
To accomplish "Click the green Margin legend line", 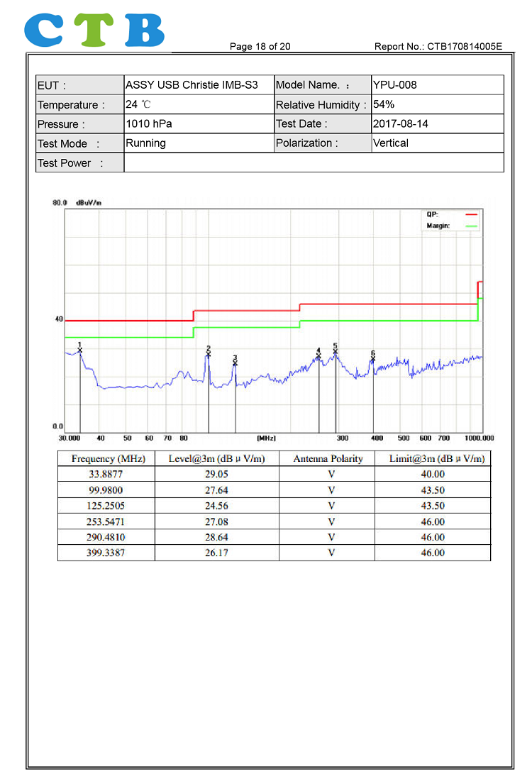I will point(472,226).
